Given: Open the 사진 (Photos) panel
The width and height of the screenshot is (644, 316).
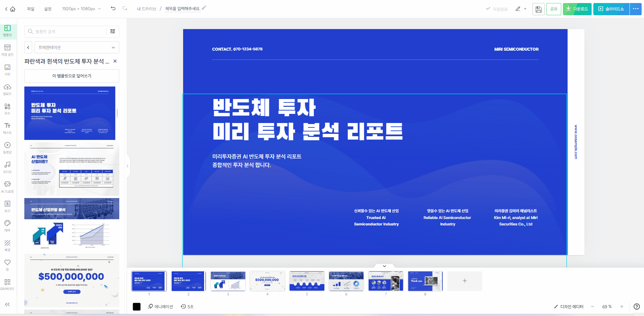Looking at the screenshot, I should tap(7, 70).
